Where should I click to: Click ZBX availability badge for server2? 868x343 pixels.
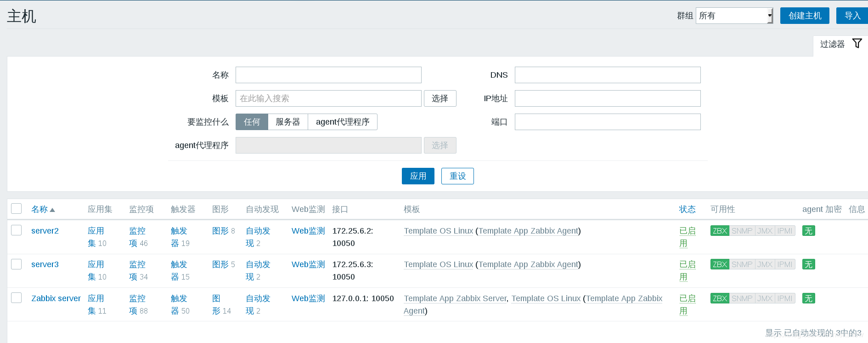point(720,231)
